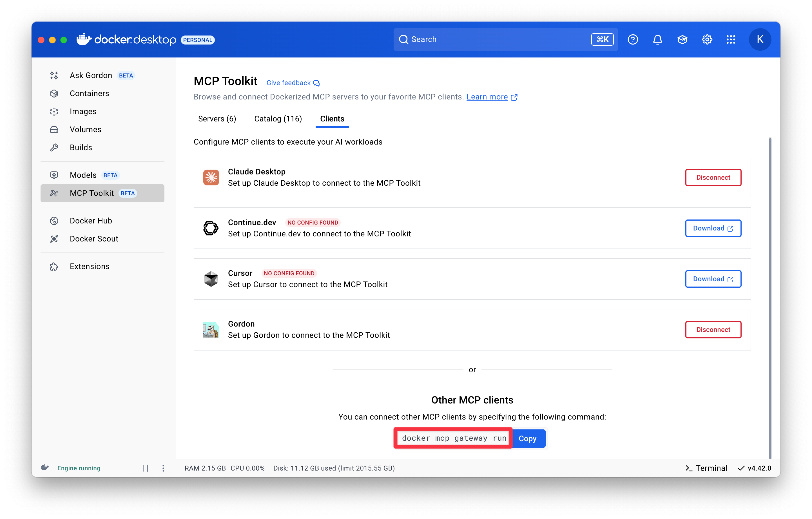Image resolution: width=812 pixels, height=519 pixels.
Task: Click the Disk 11.12 GB used entry
Action: tap(334, 468)
